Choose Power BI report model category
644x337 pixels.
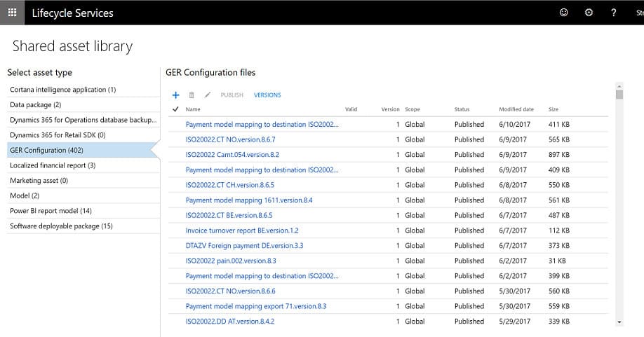[x=51, y=211]
